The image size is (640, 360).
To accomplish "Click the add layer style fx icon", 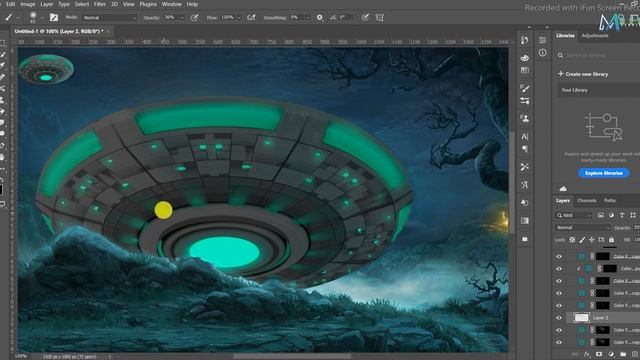I will click(587, 354).
